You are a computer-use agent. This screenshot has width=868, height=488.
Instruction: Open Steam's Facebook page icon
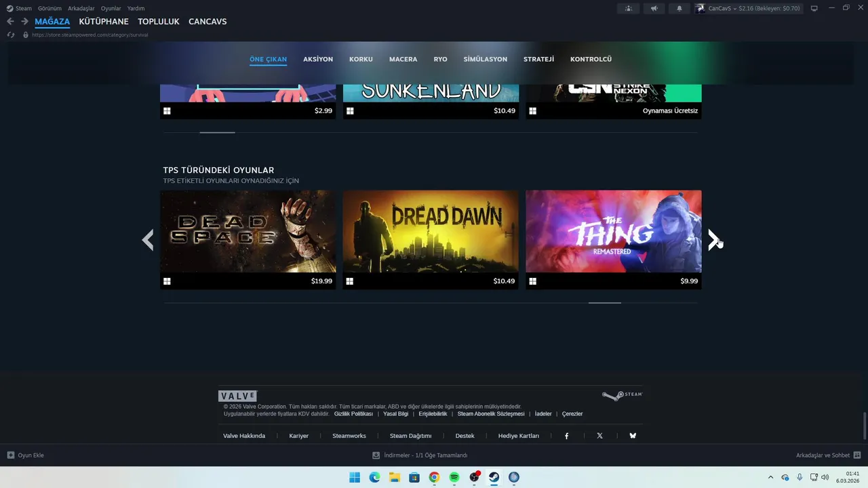click(567, 436)
